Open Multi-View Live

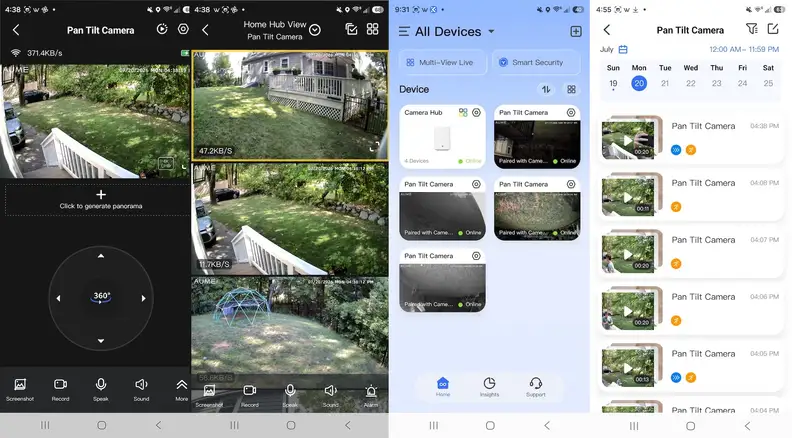442,62
